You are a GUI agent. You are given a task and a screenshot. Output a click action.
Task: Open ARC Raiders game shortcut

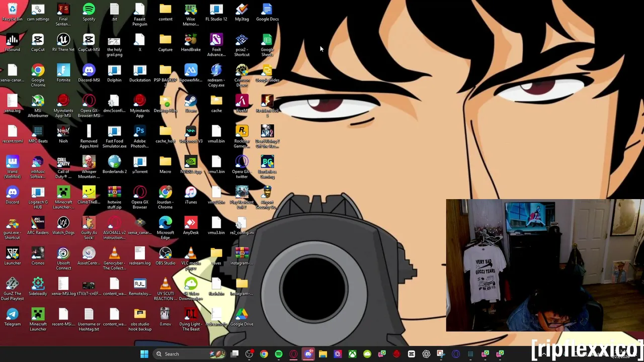coord(38,226)
